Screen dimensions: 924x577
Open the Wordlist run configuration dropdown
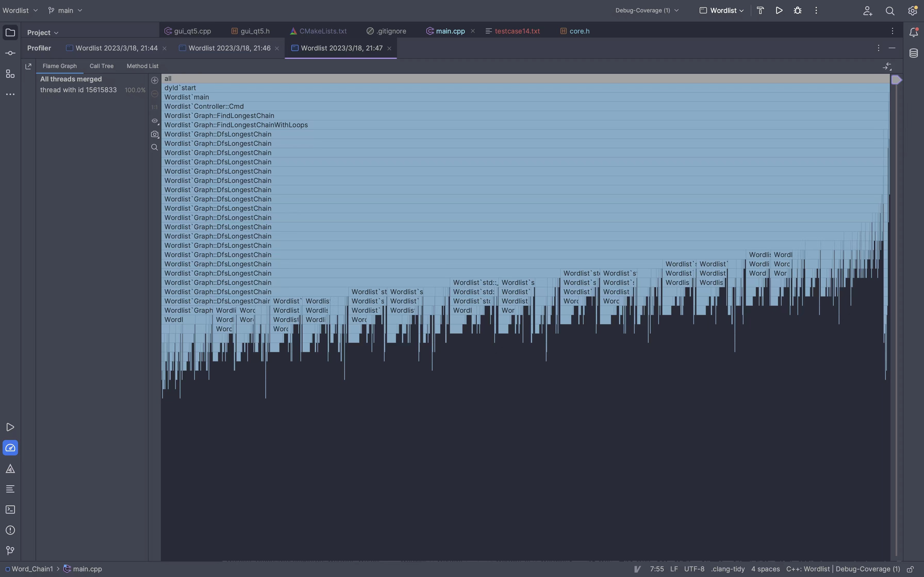(x=722, y=10)
